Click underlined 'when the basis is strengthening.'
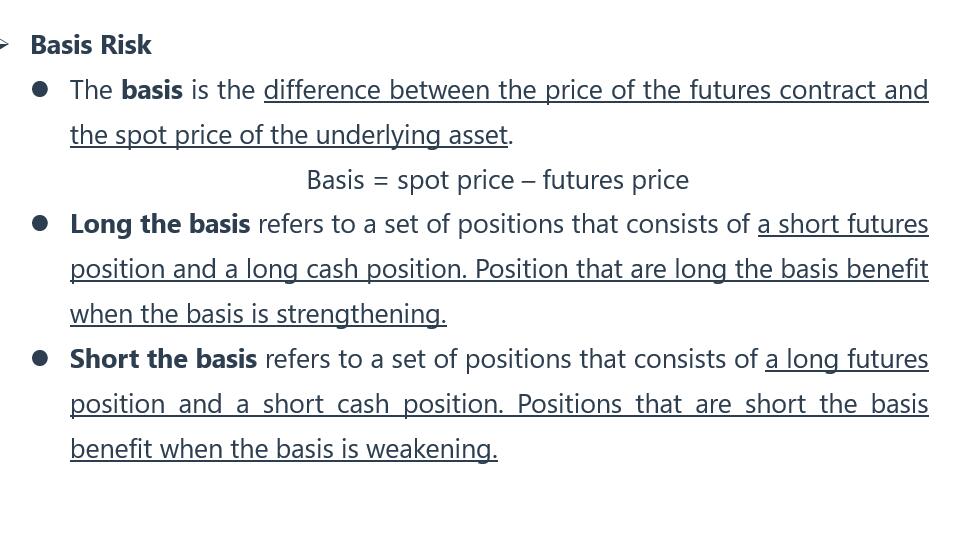The image size is (955, 539). 258,314
